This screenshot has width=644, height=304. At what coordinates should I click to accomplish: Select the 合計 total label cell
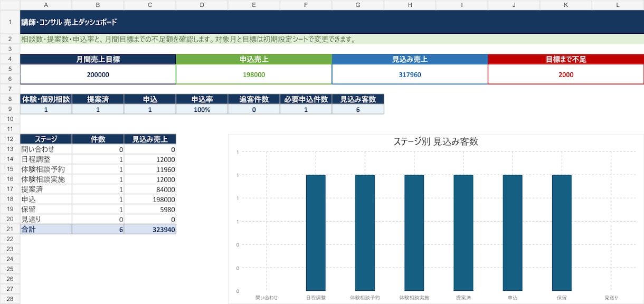(46, 229)
